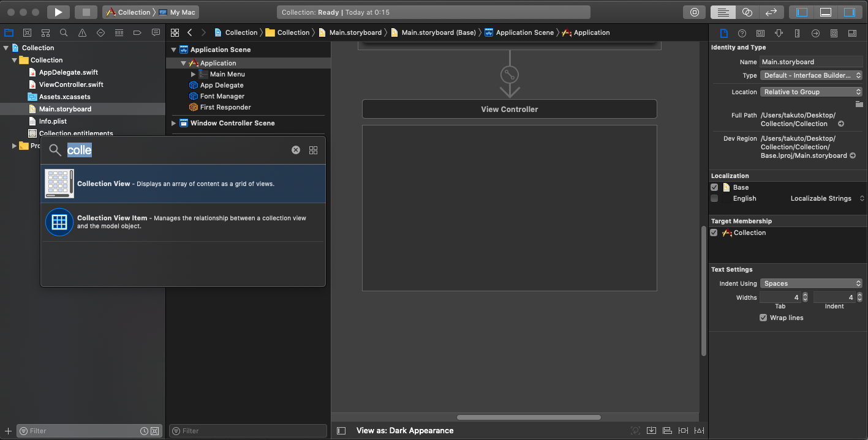Show the Source Control navigator

(x=27, y=32)
